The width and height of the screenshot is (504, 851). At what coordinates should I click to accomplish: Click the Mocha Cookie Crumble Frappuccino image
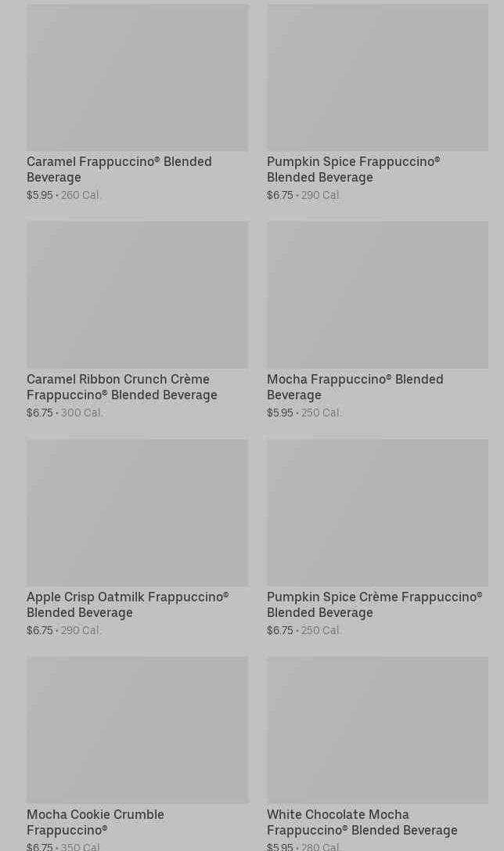[x=137, y=730]
